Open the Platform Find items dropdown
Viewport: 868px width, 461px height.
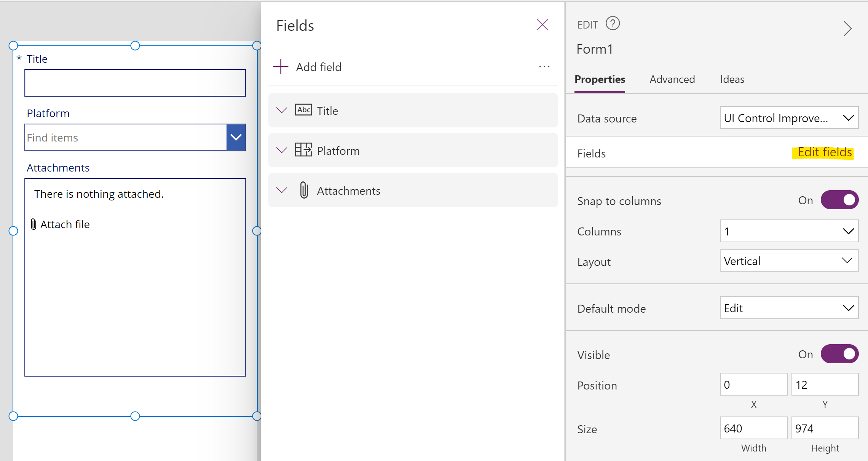click(x=236, y=137)
